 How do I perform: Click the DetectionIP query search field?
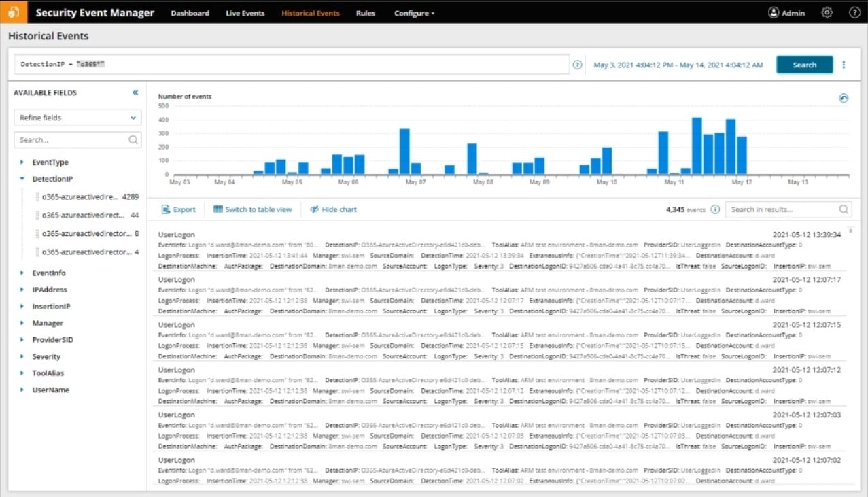click(x=292, y=65)
